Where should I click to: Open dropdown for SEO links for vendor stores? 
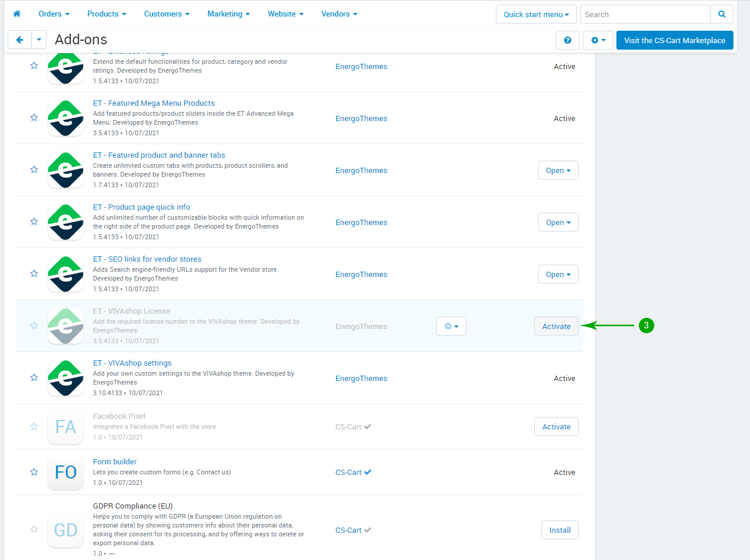point(558,274)
